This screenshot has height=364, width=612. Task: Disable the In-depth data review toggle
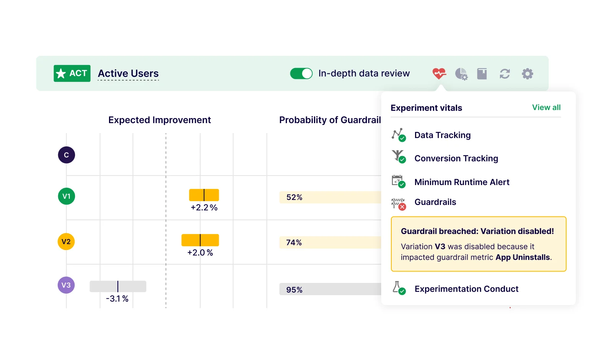coord(301,73)
